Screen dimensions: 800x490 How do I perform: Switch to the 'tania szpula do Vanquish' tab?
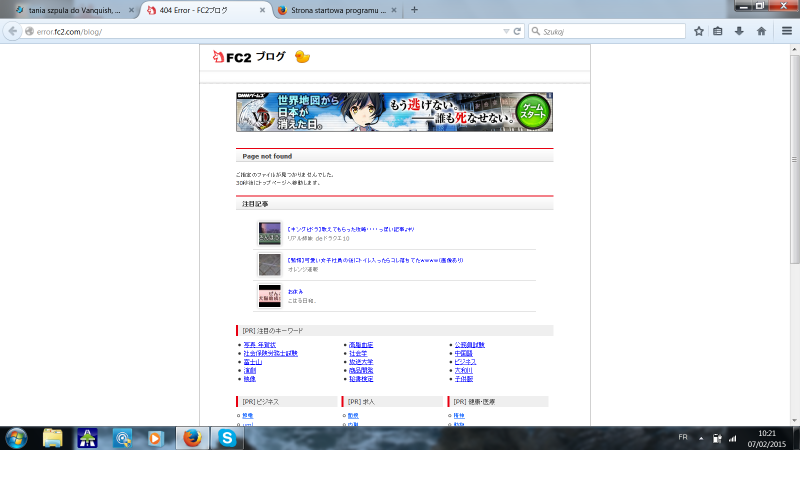68,10
